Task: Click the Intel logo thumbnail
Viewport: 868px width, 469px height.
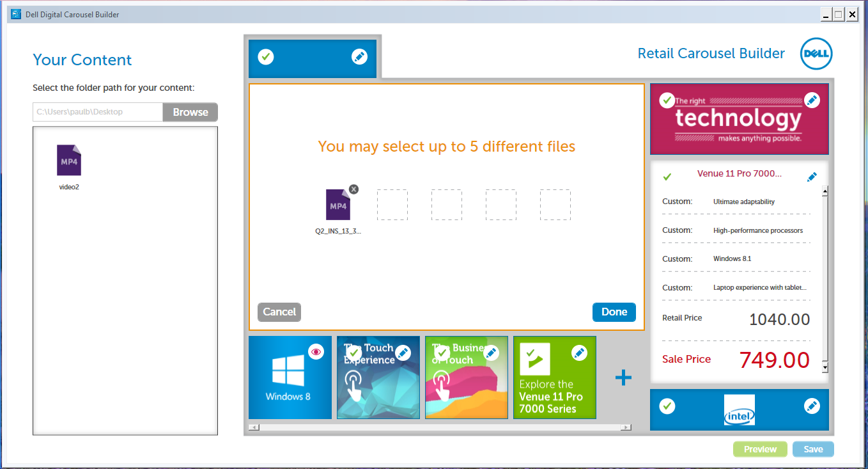Action: coord(740,410)
